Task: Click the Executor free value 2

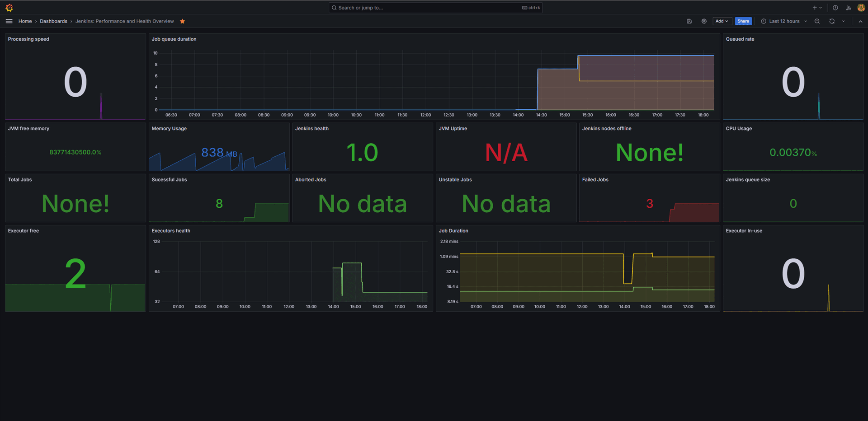Action: [x=75, y=274]
